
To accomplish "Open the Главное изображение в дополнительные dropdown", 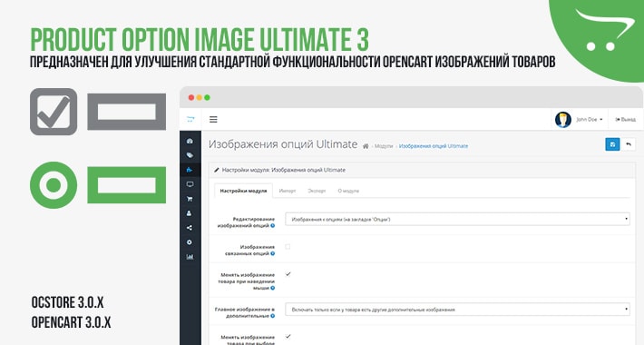I will [457, 310].
